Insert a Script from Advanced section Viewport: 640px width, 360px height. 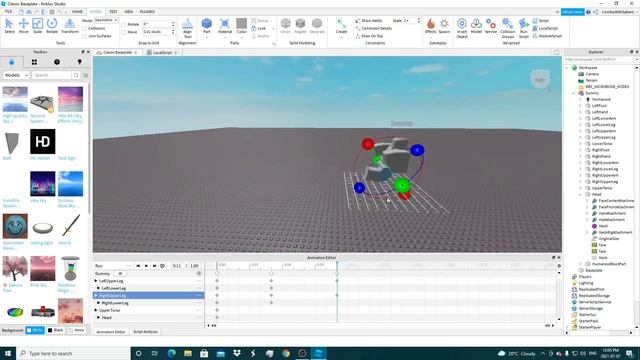pyautogui.click(x=541, y=20)
